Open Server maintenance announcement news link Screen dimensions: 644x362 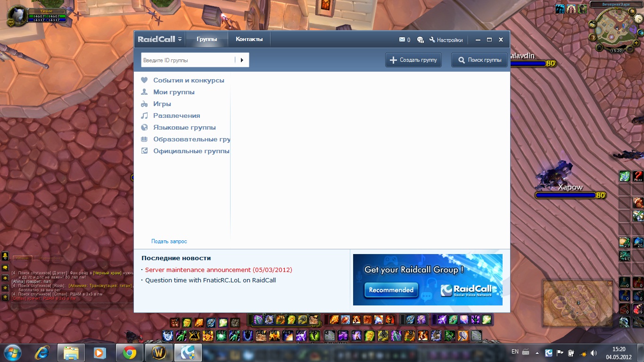click(x=219, y=270)
